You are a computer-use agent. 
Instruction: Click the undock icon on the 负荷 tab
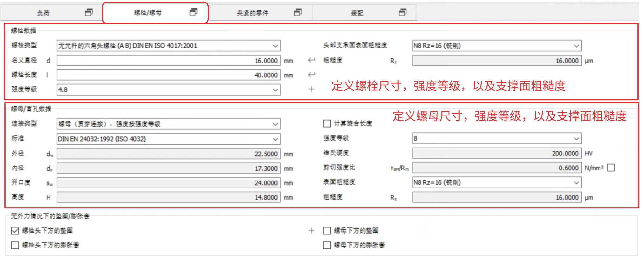tap(89, 12)
